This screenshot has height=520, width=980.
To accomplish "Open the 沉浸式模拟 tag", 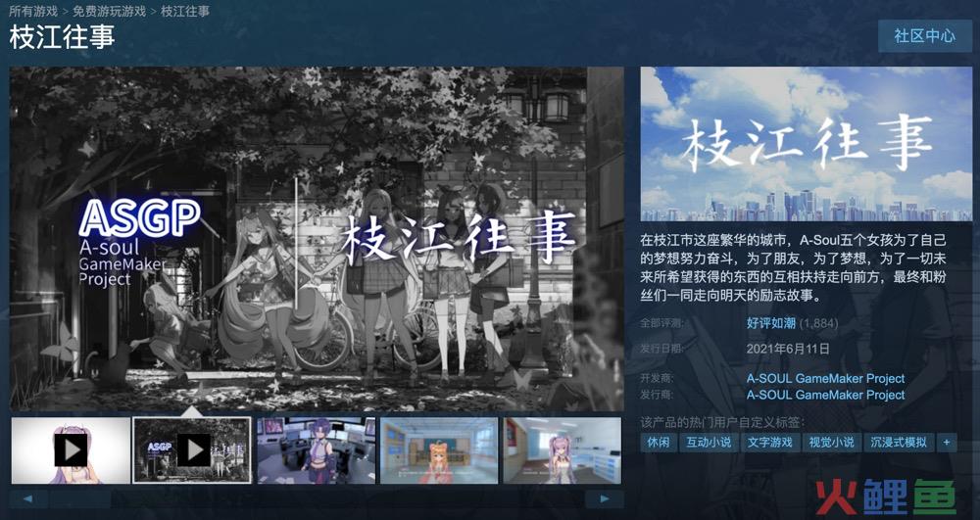I will point(899,443).
